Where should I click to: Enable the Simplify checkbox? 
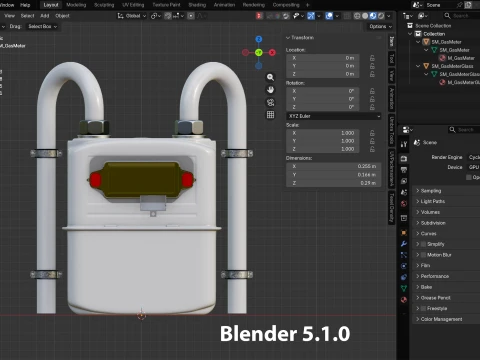pos(423,244)
